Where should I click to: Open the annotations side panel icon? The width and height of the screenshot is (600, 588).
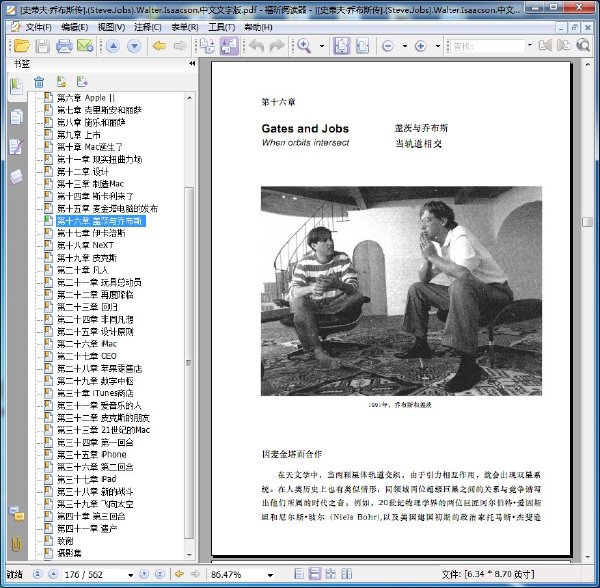pyautogui.click(x=16, y=147)
